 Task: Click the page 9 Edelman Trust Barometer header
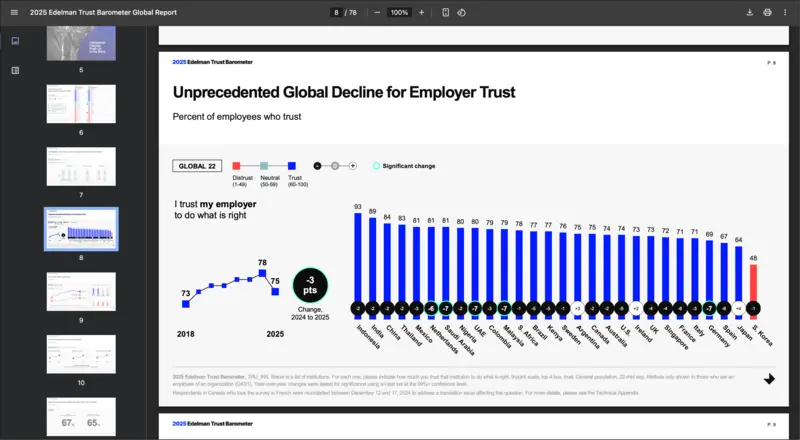tap(212, 424)
